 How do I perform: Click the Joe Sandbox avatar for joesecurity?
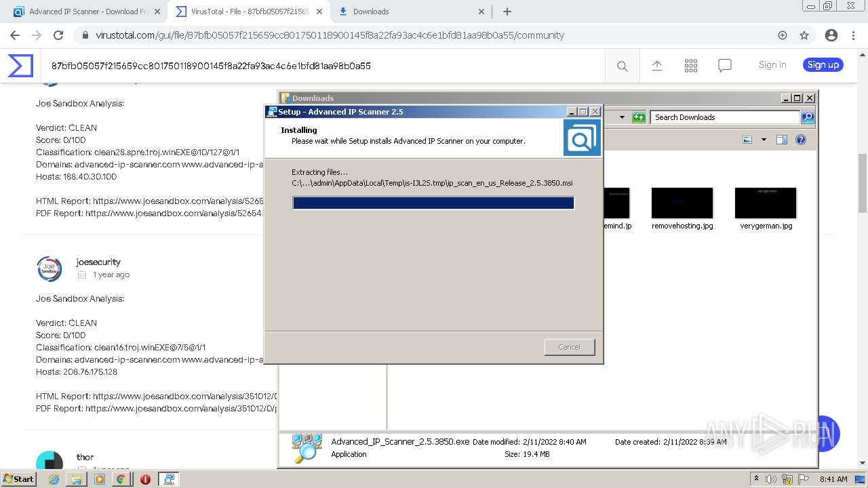[x=50, y=268]
